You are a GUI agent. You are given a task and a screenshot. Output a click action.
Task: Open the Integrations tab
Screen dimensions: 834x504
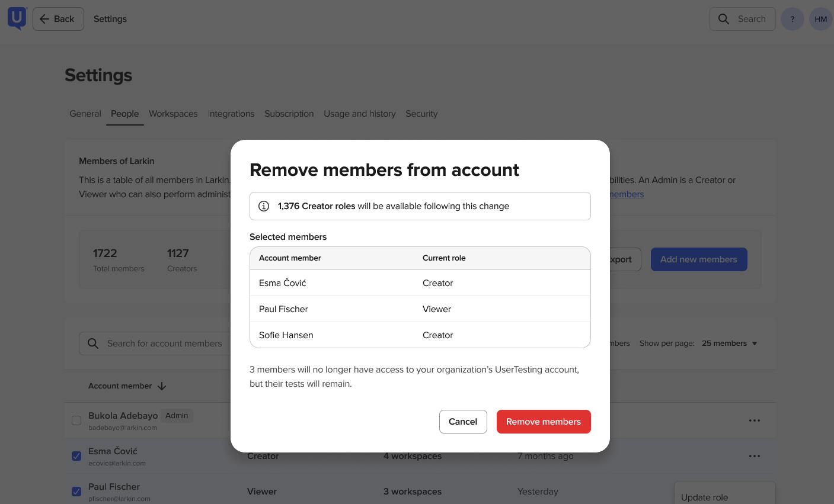pyautogui.click(x=231, y=114)
